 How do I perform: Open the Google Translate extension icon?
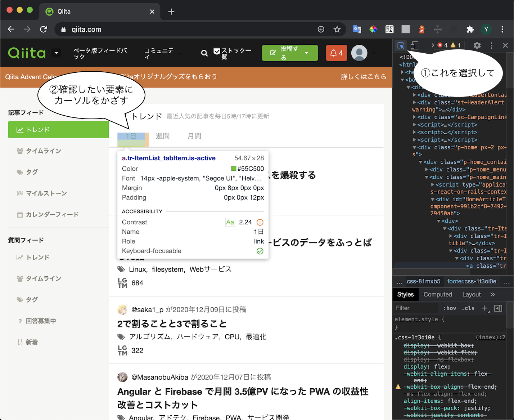pos(357,29)
